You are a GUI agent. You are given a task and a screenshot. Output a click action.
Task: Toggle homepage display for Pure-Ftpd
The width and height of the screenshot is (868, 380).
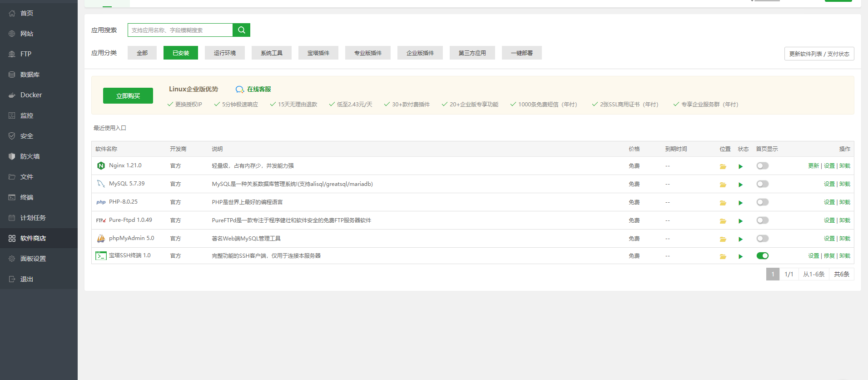click(763, 220)
